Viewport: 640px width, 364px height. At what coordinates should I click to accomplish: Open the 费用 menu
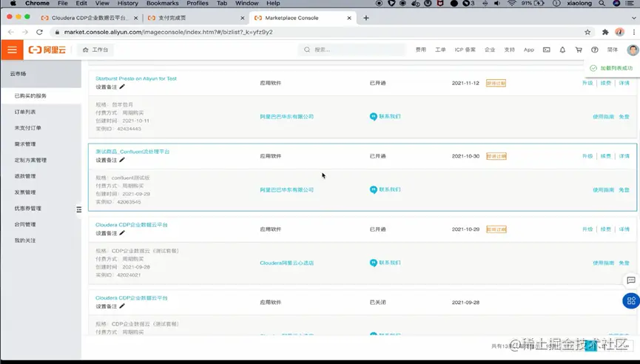coord(421,50)
